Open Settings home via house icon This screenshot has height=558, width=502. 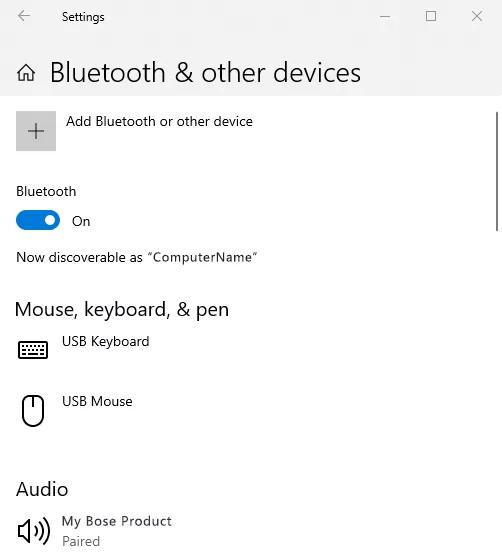pyautogui.click(x=26, y=73)
